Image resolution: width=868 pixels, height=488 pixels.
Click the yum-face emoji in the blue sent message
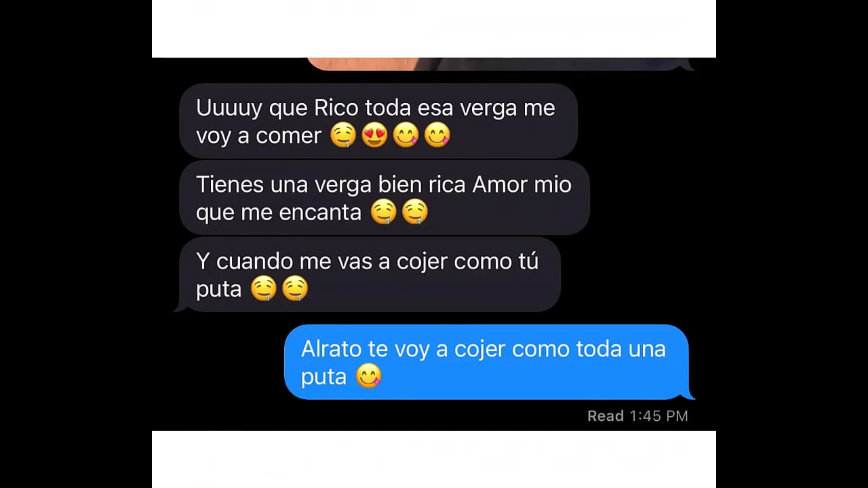click(x=369, y=376)
